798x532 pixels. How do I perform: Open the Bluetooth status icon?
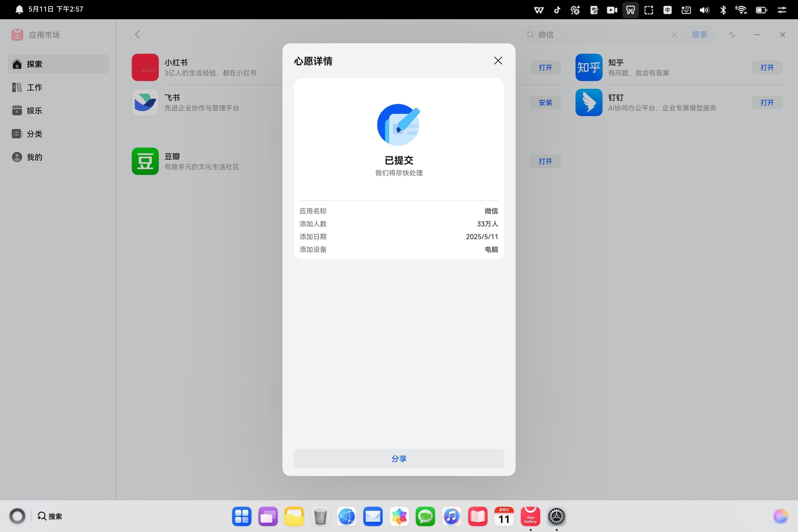click(x=723, y=10)
